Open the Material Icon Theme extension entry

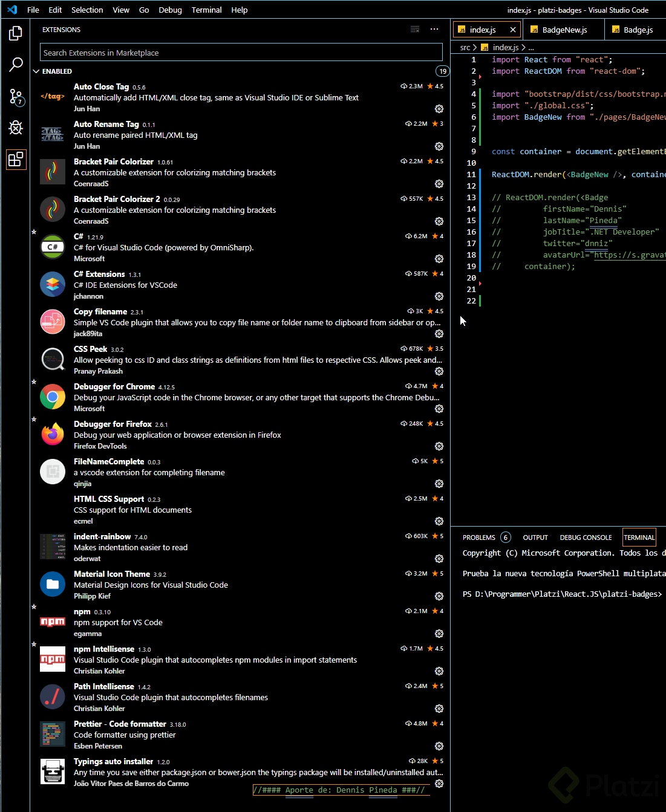coord(240,585)
